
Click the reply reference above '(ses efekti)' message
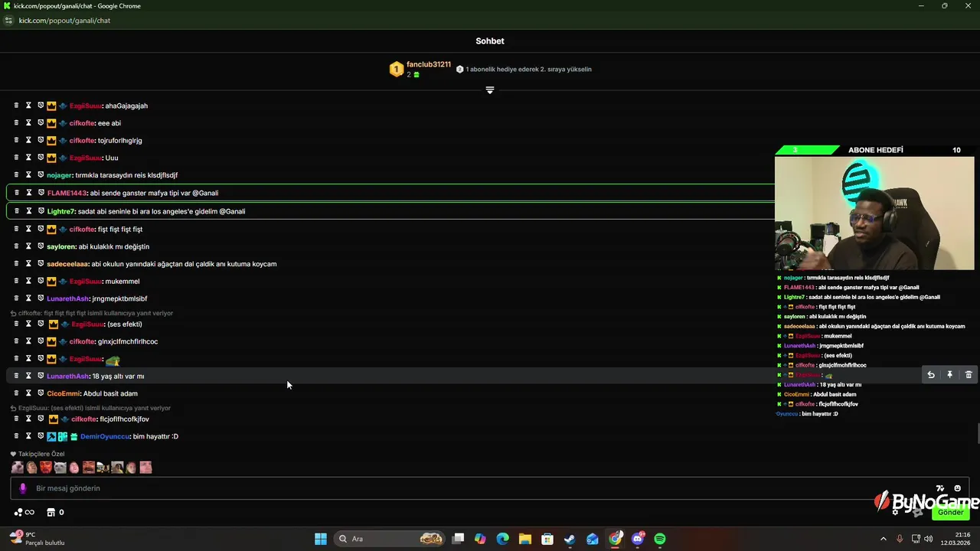coord(90,313)
